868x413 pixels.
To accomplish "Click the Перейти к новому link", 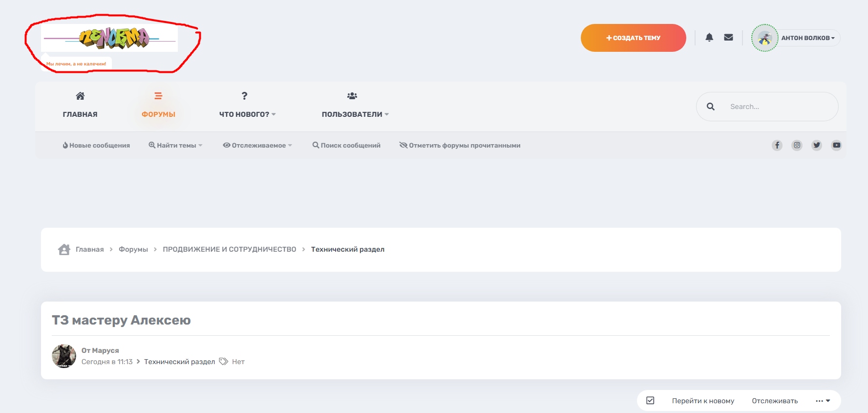I will click(703, 401).
